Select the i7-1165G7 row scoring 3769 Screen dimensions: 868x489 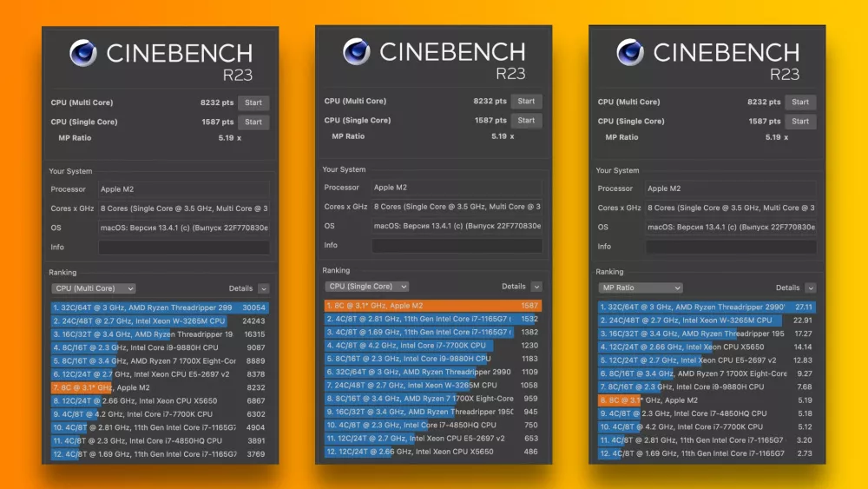(160, 454)
